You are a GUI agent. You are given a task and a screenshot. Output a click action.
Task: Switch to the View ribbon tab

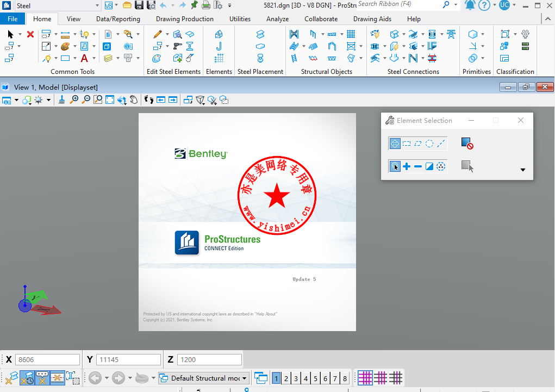(x=73, y=19)
